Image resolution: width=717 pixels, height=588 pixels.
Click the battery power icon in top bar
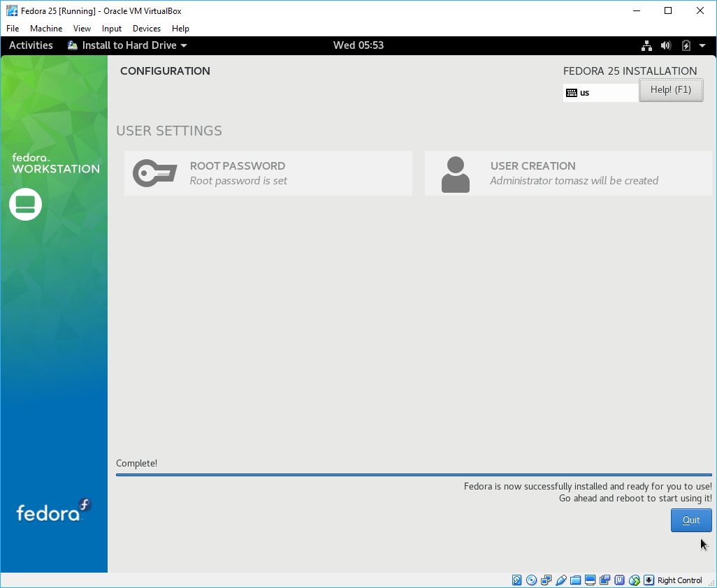pyautogui.click(x=686, y=45)
